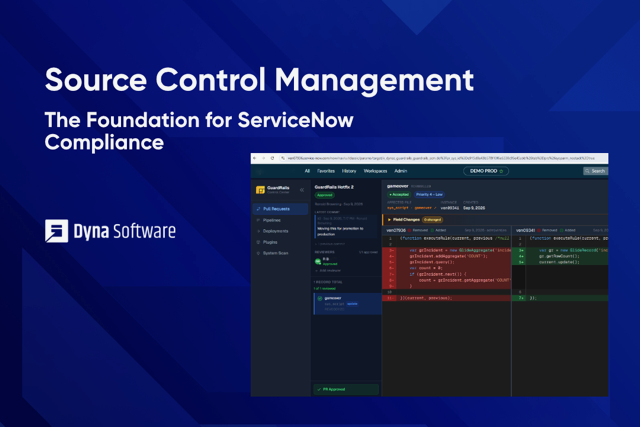Image resolution: width=640 pixels, height=427 pixels.
Task: Toggle reviewed checkmark on gameover record
Action: point(320,299)
